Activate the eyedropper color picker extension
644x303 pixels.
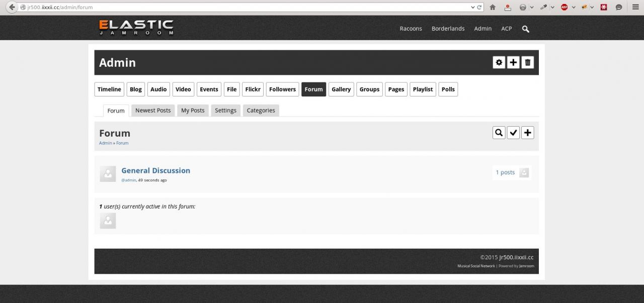coord(544,7)
